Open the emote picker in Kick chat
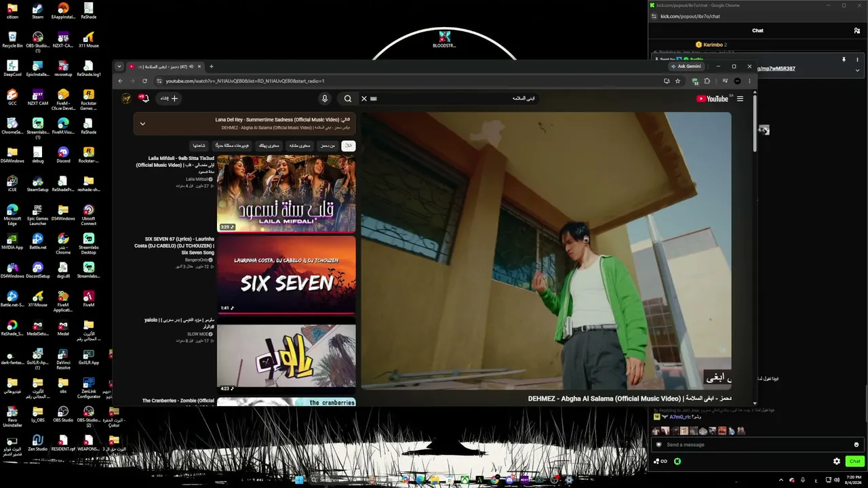 [856, 445]
